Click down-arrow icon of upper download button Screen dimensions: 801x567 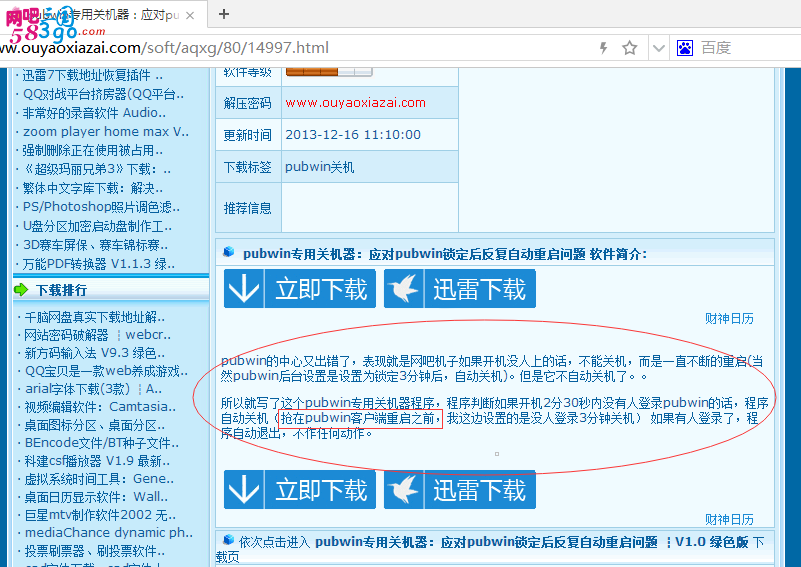pos(244,289)
